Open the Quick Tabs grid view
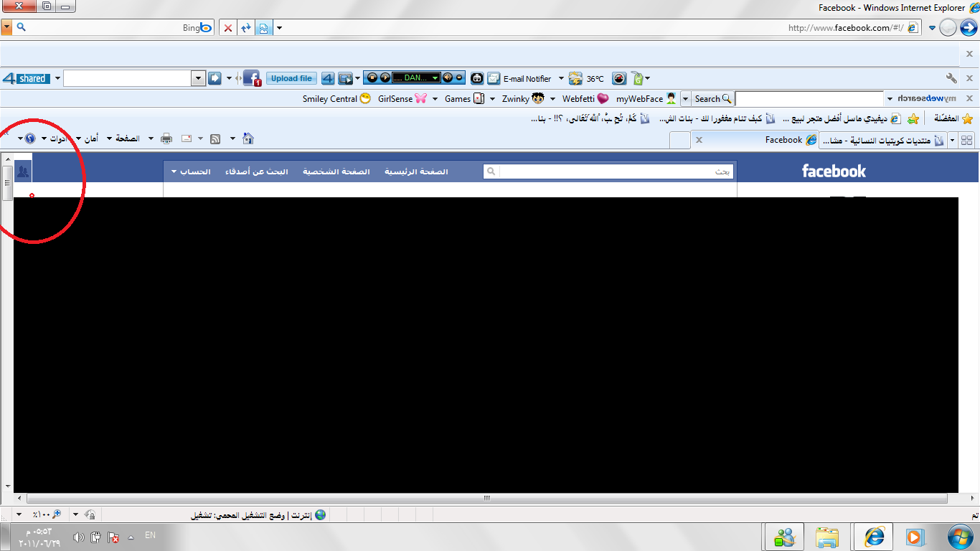 click(967, 140)
